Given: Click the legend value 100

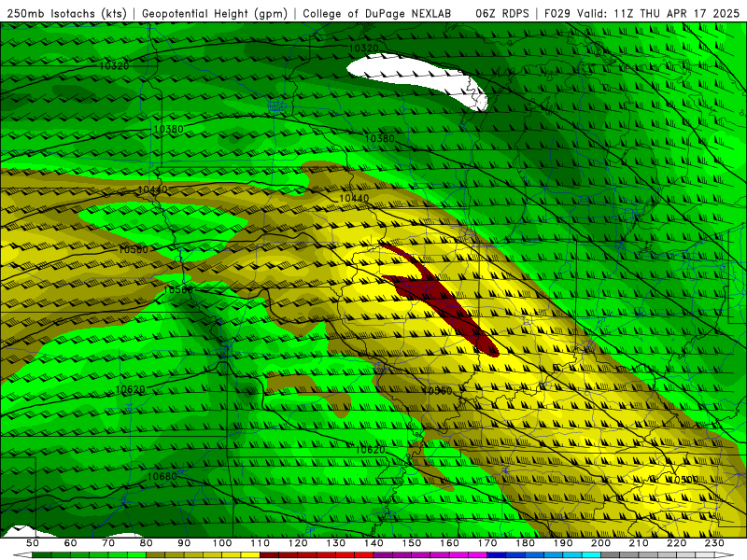Looking at the screenshot, I should point(222,543).
